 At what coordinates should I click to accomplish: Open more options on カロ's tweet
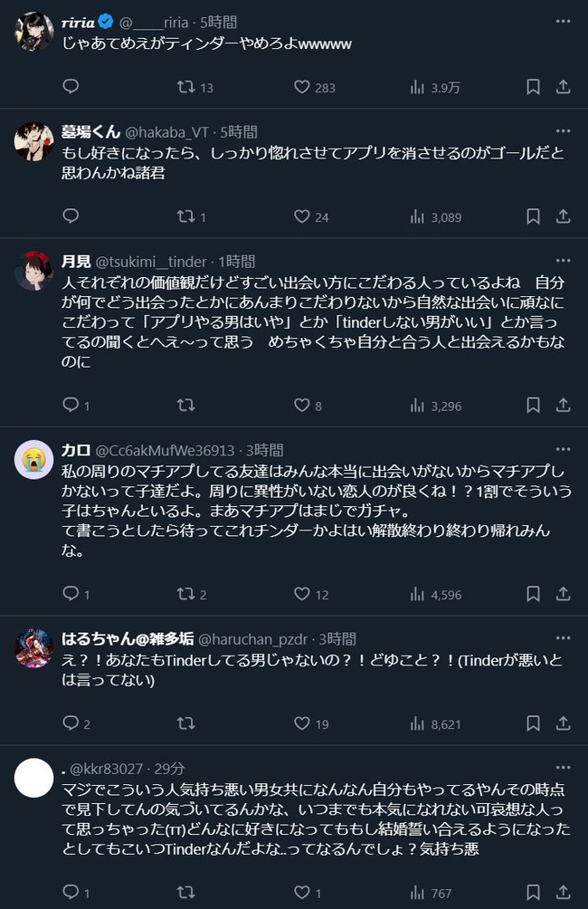563,450
